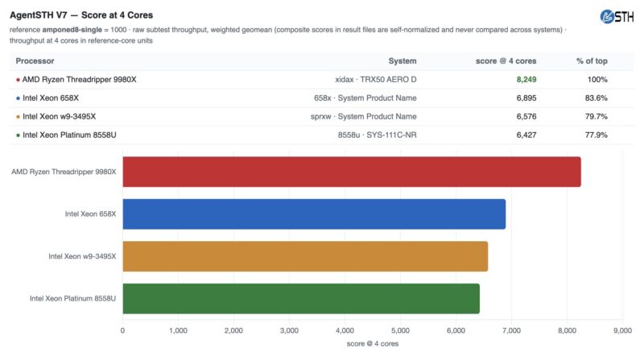Click system cell 'sprxw · System Product Name'

[364, 116]
